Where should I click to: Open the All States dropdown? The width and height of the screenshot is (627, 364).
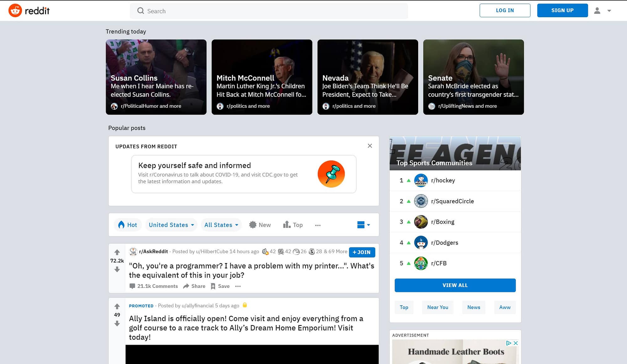pyautogui.click(x=221, y=225)
